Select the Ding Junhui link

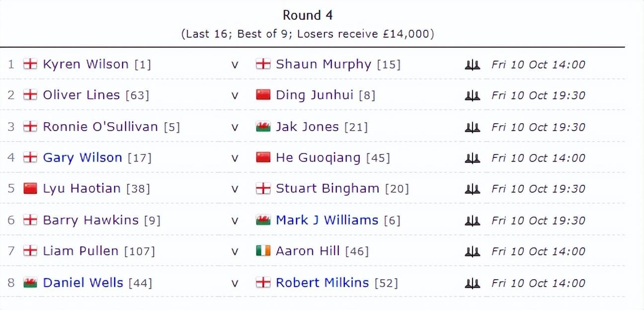point(315,95)
